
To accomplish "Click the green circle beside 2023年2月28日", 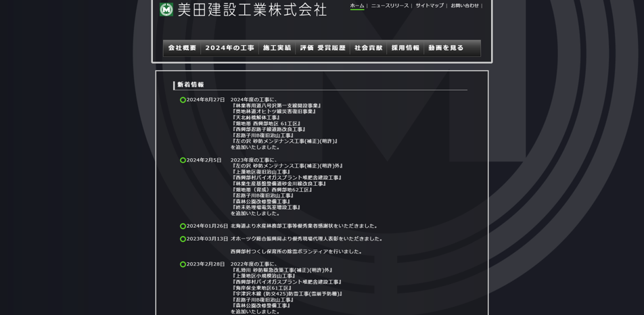I will pos(183,264).
